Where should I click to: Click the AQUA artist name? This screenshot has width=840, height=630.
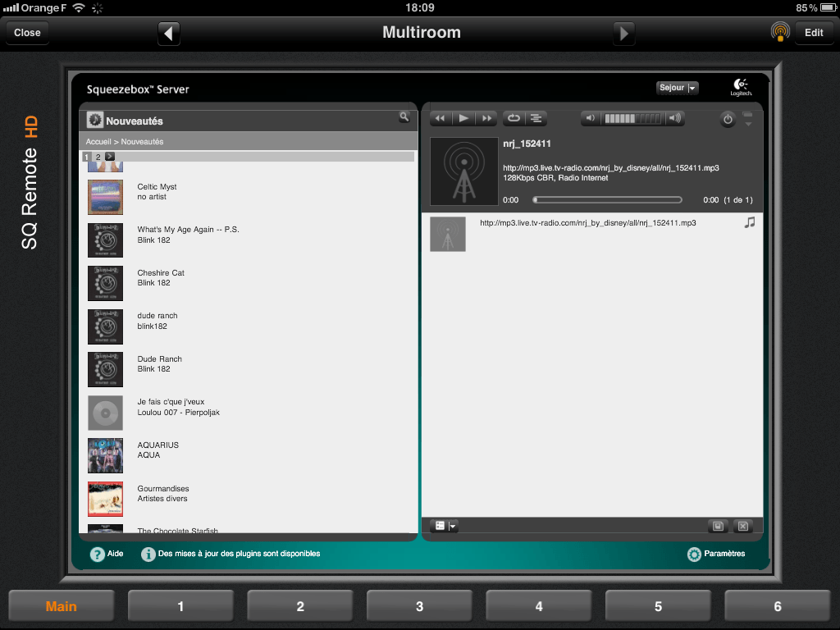[148, 455]
